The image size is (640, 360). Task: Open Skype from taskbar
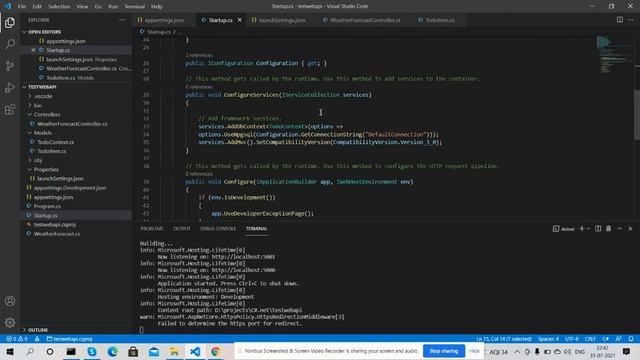click(92, 351)
